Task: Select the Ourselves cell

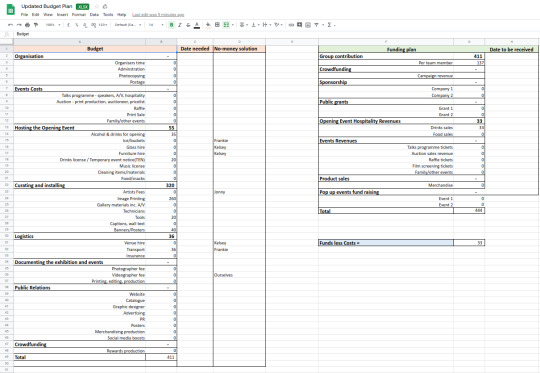Action: tap(239, 275)
